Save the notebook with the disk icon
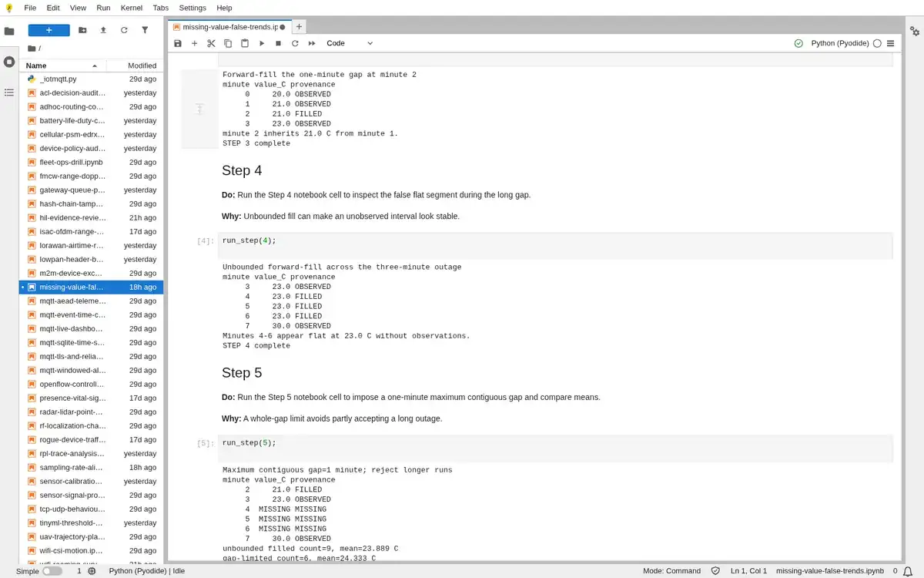Viewport: 924px width, 578px height. [x=178, y=43]
